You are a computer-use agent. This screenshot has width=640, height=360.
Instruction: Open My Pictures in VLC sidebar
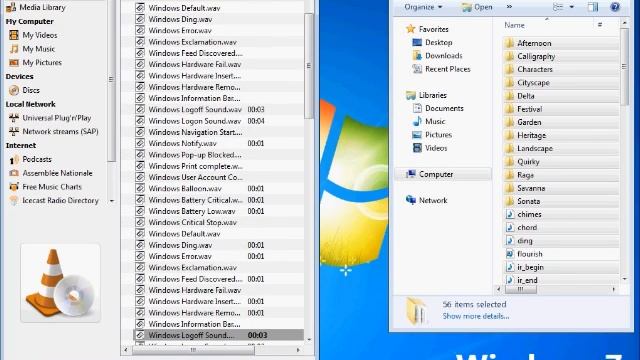[x=36, y=62]
